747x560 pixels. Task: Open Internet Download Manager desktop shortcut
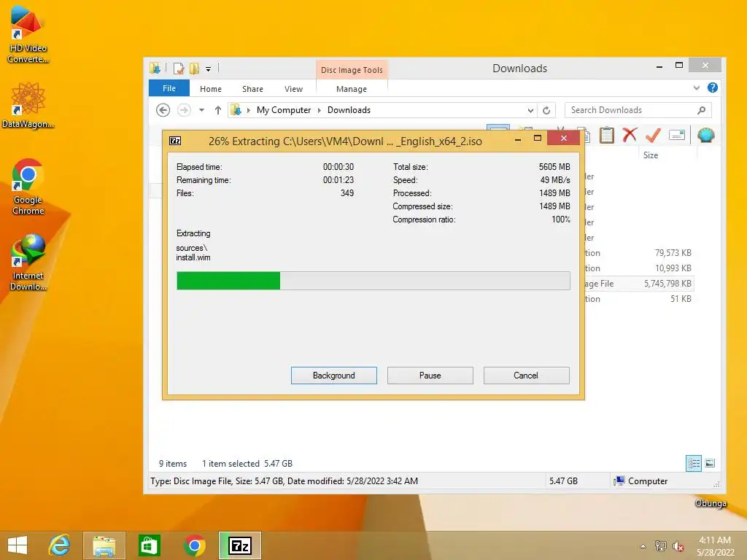pyautogui.click(x=28, y=262)
